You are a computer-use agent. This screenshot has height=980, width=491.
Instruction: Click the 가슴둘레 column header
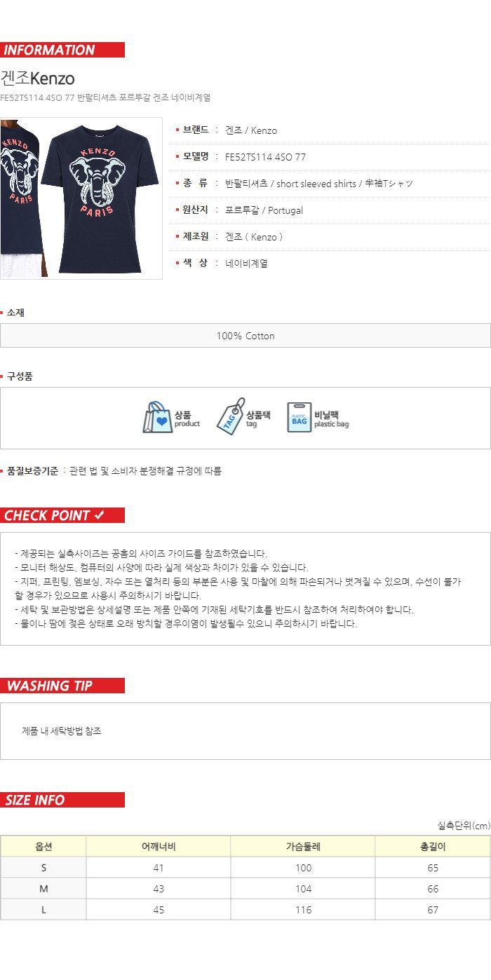303,846
